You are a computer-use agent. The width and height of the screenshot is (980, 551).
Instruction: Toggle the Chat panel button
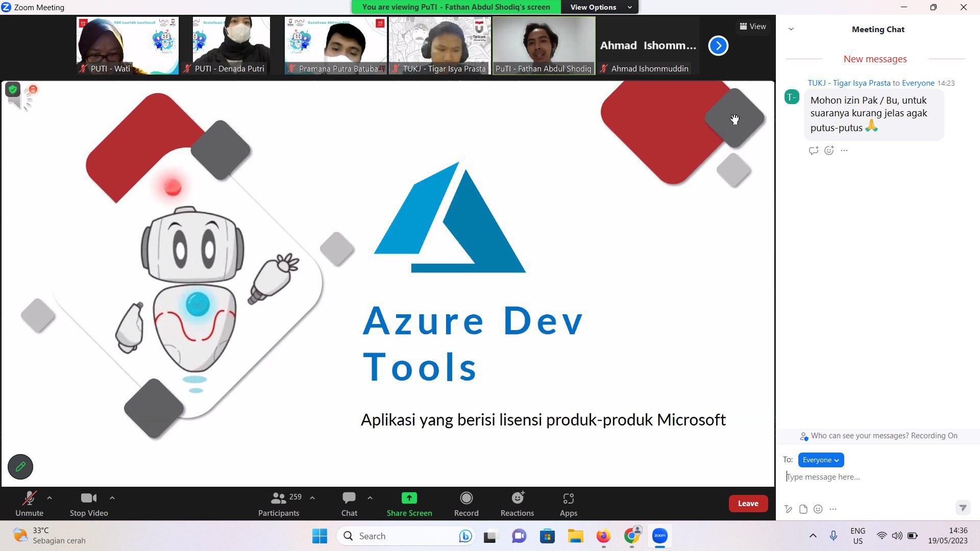[x=349, y=504]
